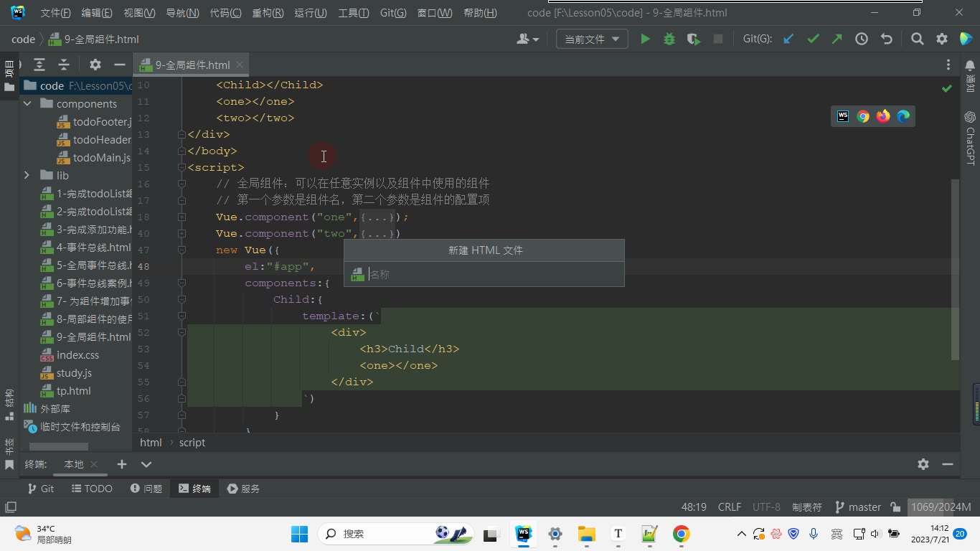The image size is (980, 551).
Task: Open project panel options gear
Action: 95,65
